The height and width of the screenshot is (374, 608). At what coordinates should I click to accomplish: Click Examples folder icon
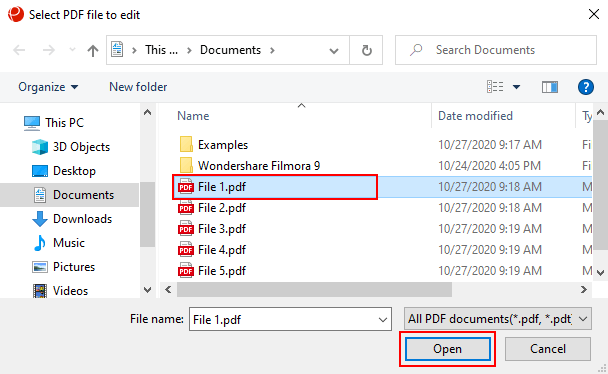(x=186, y=145)
